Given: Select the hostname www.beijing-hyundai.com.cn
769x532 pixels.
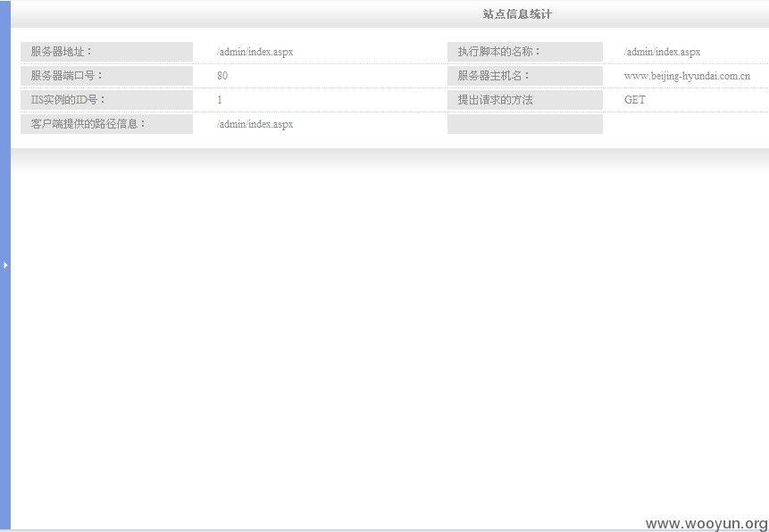Looking at the screenshot, I should coord(687,76).
